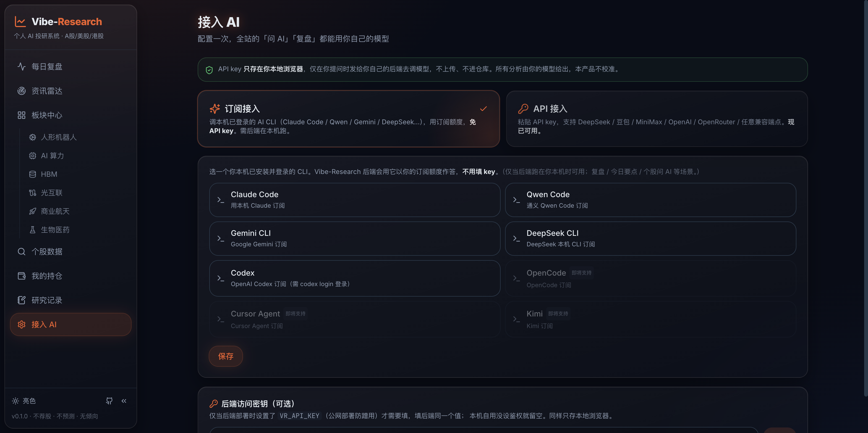Open the 个股数据 page

70,252
